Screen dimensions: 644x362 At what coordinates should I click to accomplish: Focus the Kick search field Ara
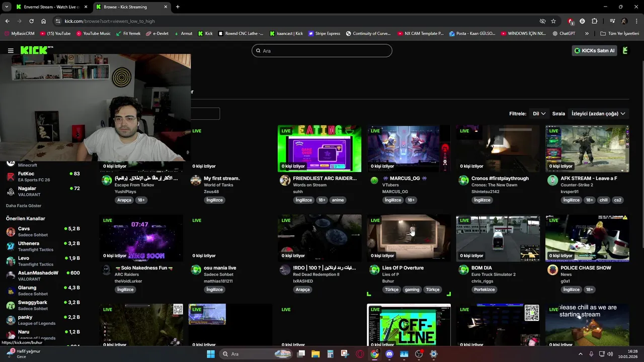[321, 51]
